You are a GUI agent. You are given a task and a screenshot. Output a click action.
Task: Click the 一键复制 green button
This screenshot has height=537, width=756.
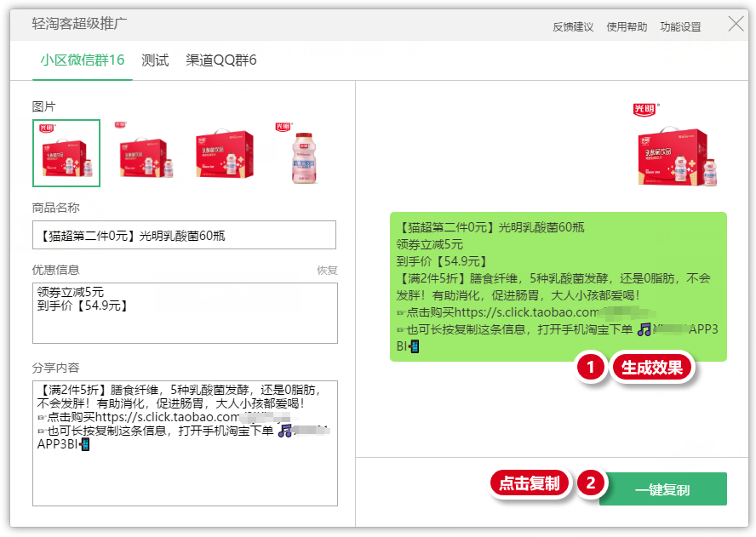point(663,488)
